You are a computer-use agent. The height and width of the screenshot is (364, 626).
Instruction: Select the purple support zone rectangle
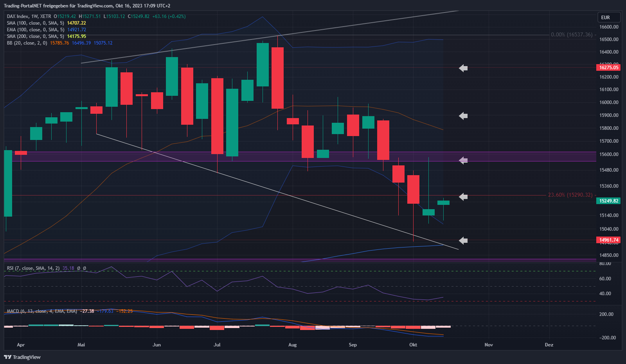(x=300, y=156)
